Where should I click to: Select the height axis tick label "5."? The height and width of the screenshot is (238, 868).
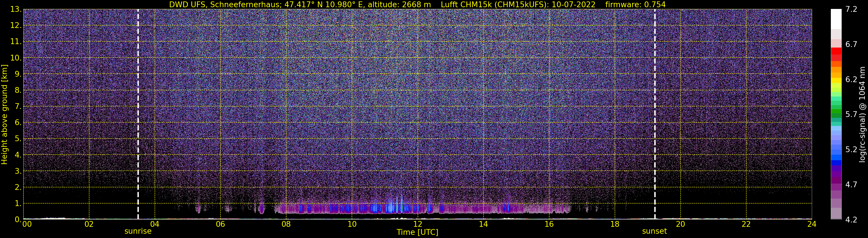click(x=18, y=139)
